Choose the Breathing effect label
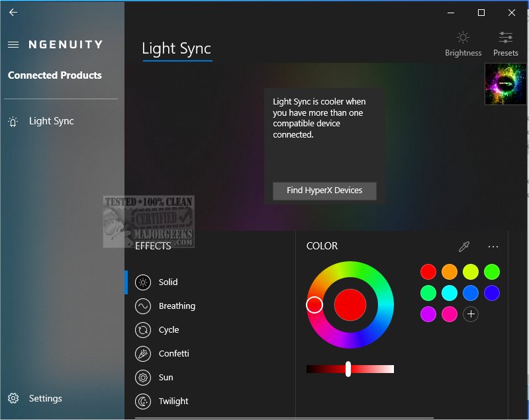529x420 pixels. click(x=177, y=306)
